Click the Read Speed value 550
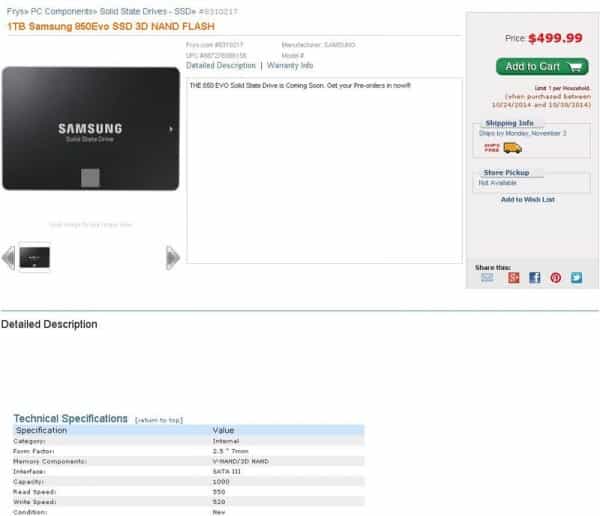The width and height of the screenshot is (600, 516). pos(219,492)
